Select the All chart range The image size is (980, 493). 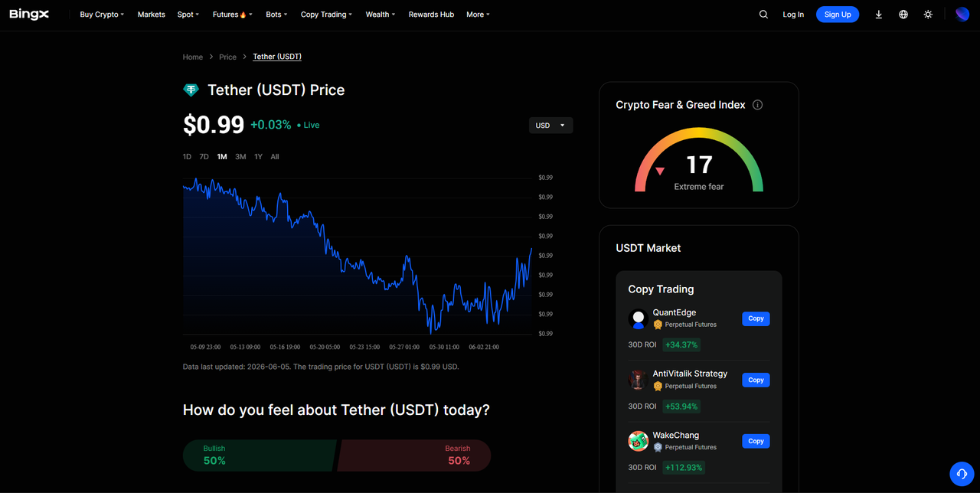(x=275, y=157)
